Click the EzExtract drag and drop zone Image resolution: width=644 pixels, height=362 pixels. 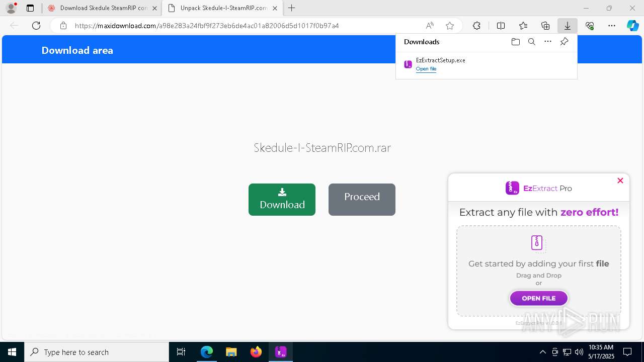(539, 270)
